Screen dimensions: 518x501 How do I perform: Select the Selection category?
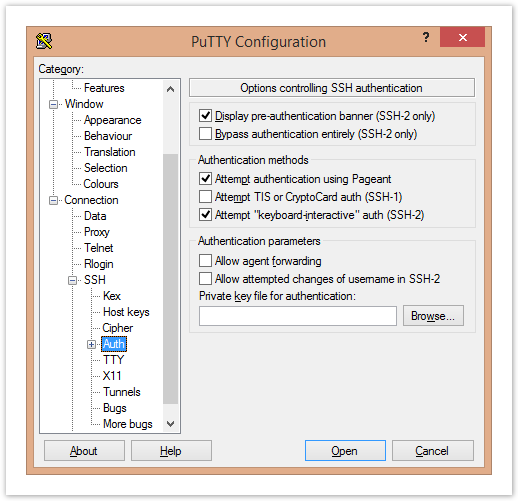[106, 168]
